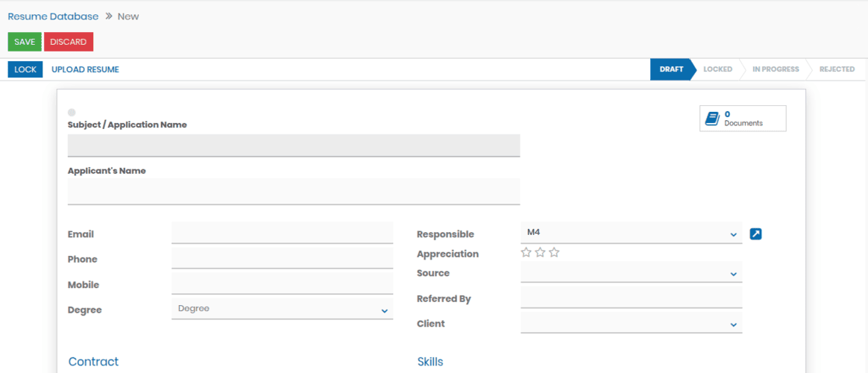Choose the Rejected status stage
The image size is (868, 373).
[x=836, y=69]
